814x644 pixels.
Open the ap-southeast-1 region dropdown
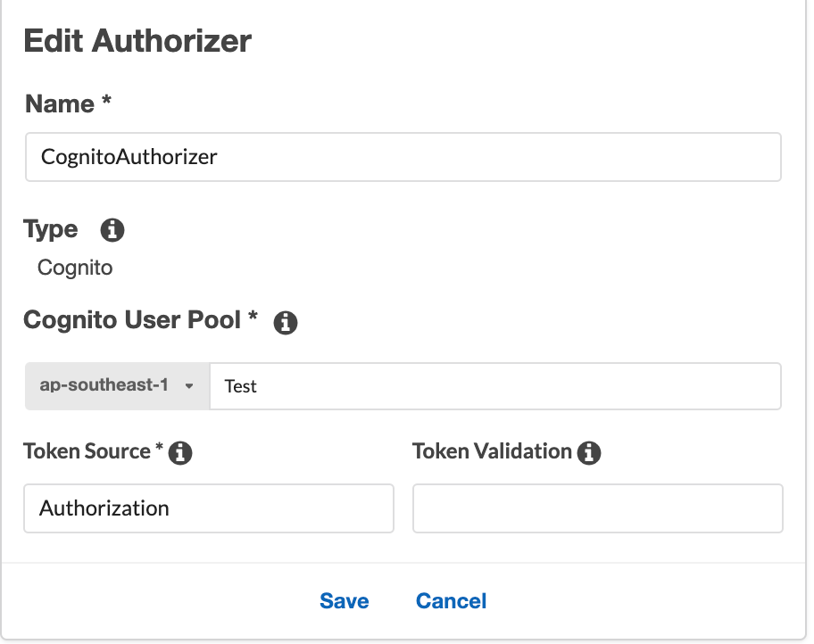click(116, 386)
